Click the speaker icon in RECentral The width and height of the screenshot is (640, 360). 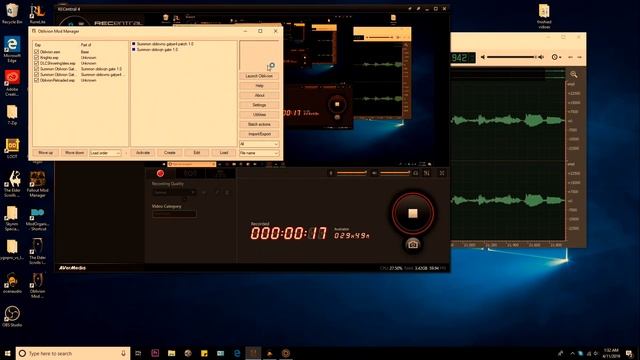(x=374, y=173)
